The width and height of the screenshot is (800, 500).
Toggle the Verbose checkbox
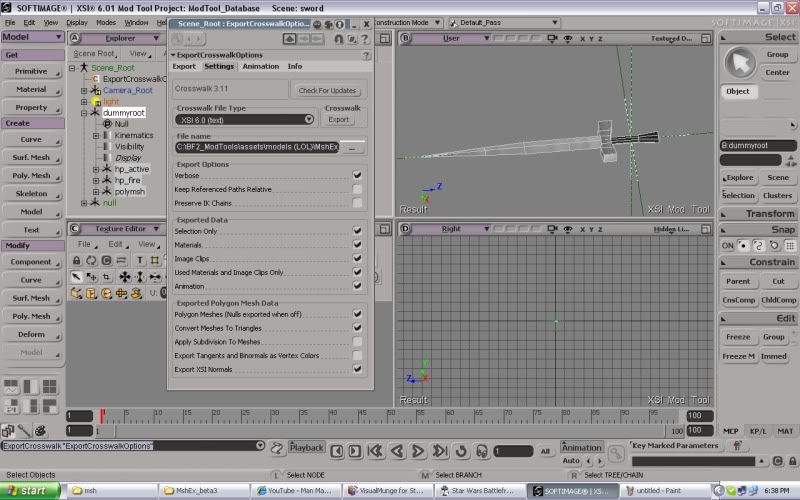click(357, 175)
